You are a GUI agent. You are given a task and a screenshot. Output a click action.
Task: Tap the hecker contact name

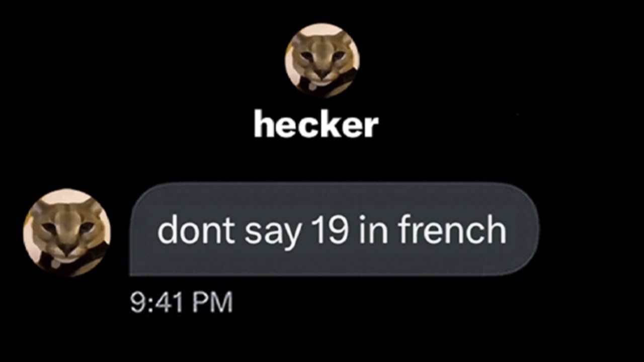pos(316,124)
